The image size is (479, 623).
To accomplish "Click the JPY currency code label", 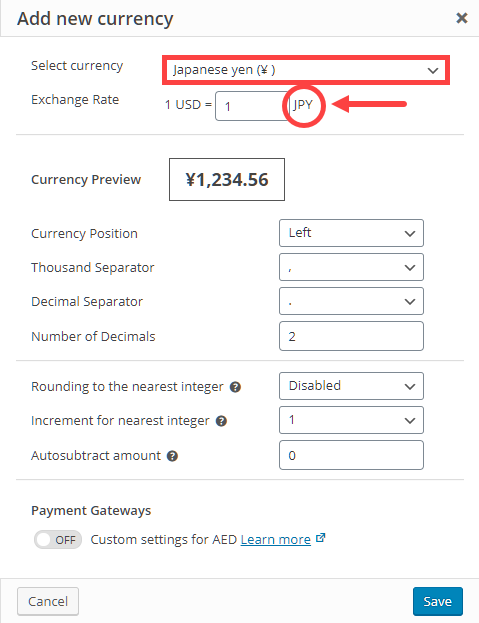I will [303, 105].
